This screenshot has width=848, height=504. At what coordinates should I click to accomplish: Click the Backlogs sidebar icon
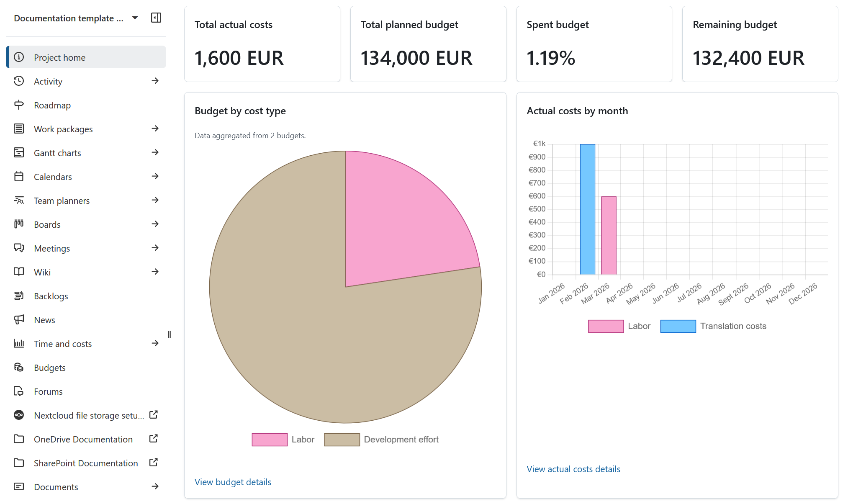click(x=19, y=296)
